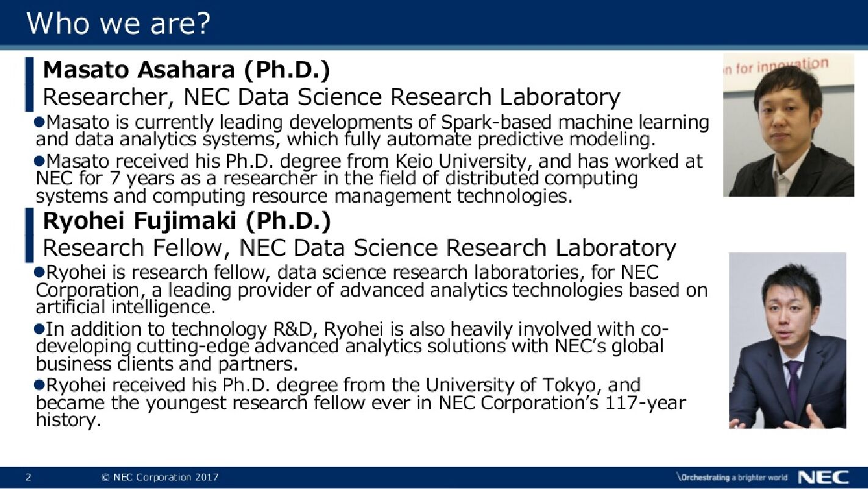The height and width of the screenshot is (489, 868).
Task: Select the "Ryohei Fujimaki (Ph.D.)" heading
Action: tap(186, 221)
